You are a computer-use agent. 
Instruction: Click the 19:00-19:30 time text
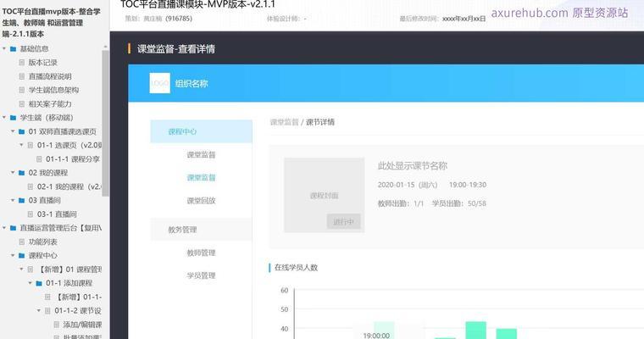(x=468, y=185)
